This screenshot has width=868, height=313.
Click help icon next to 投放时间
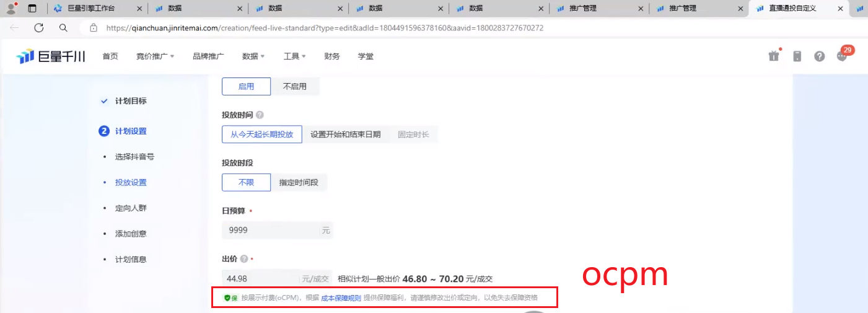[x=260, y=115]
